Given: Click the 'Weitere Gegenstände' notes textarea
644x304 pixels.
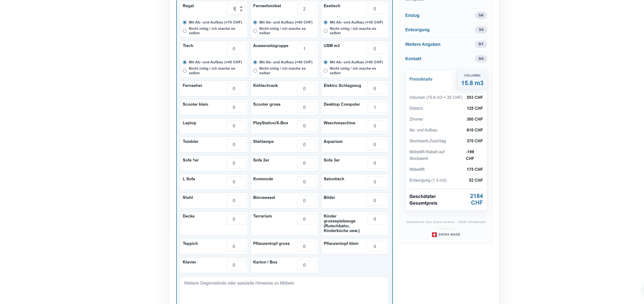Looking at the screenshot, I should pyautogui.click(x=284, y=290).
